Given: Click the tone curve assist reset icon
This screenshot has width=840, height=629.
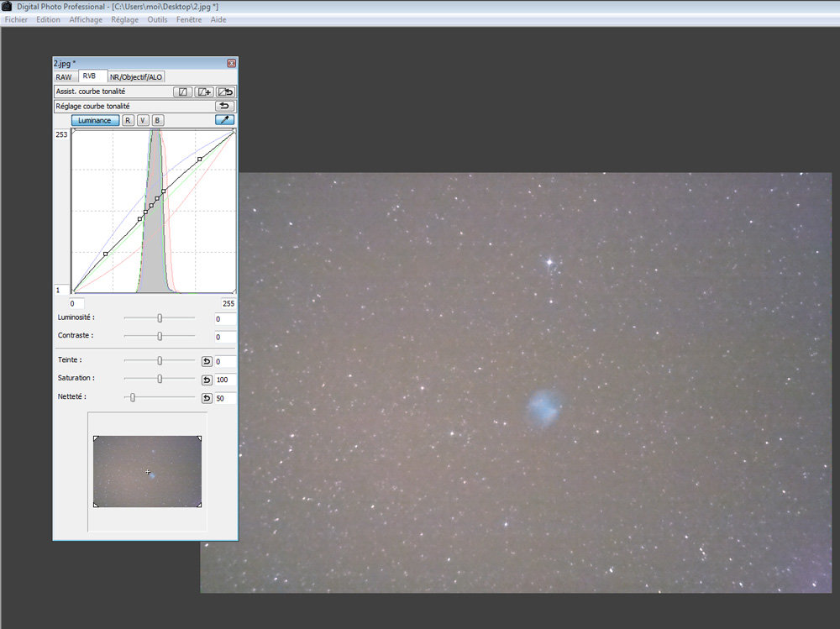Looking at the screenshot, I should point(225,92).
